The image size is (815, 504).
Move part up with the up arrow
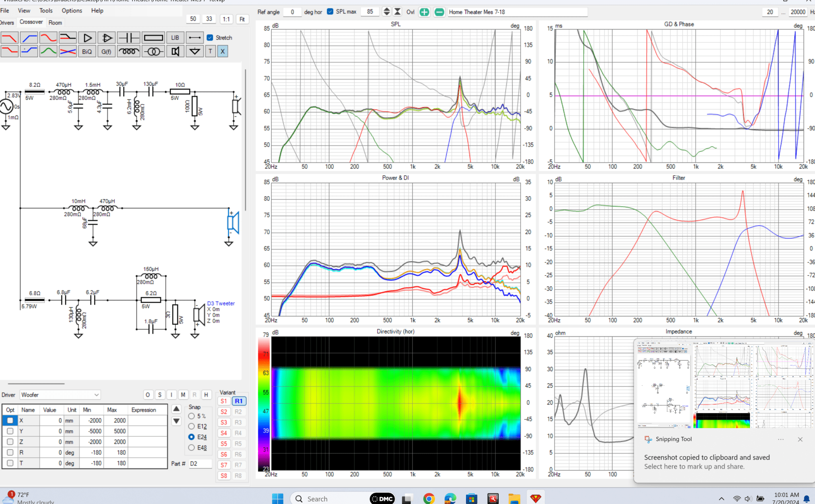click(176, 409)
